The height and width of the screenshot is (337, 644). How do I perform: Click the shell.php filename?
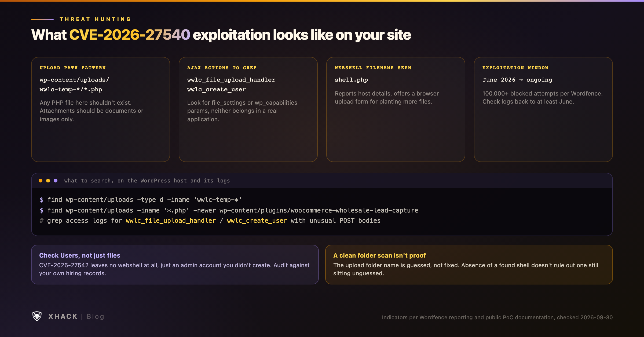(351, 80)
